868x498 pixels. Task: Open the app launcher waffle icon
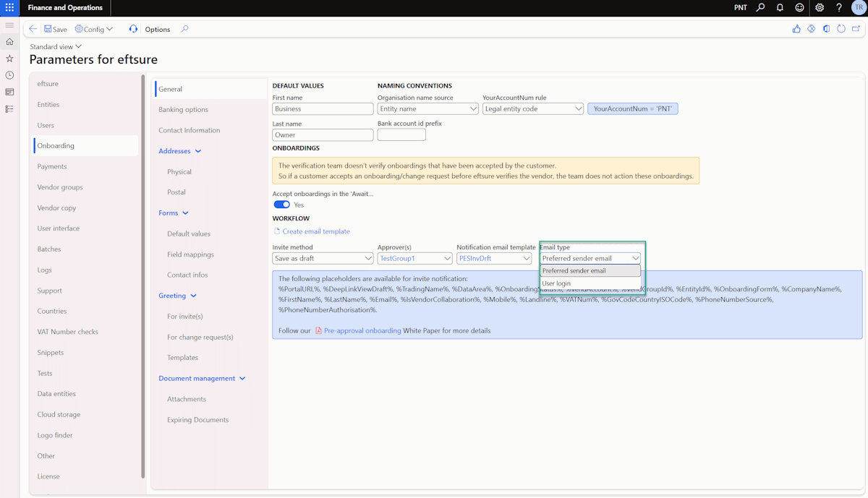point(9,7)
